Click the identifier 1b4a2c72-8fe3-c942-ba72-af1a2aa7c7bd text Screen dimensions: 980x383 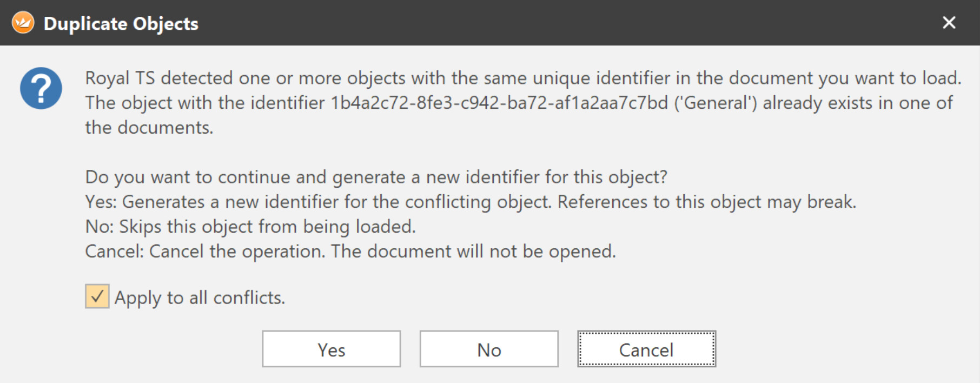pos(499,103)
